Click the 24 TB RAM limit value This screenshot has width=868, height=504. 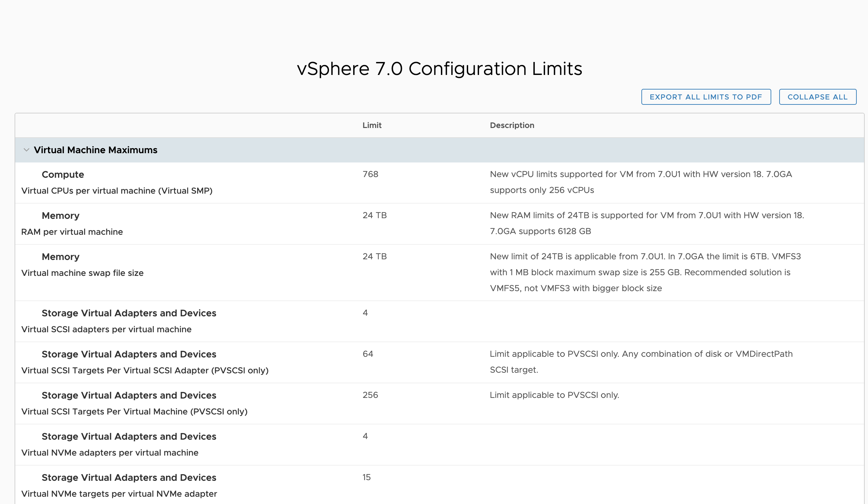[374, 216]
